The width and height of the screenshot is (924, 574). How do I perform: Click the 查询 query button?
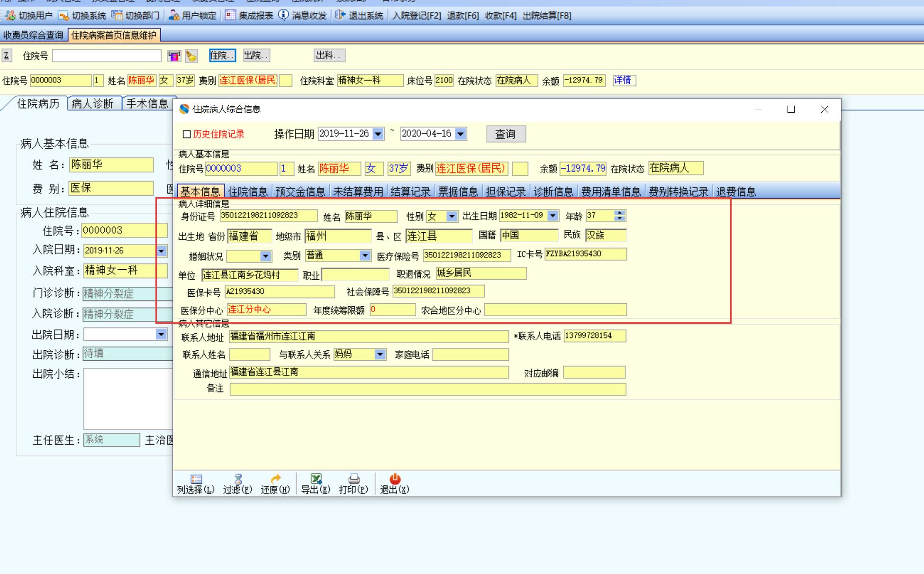pos(505,134)
